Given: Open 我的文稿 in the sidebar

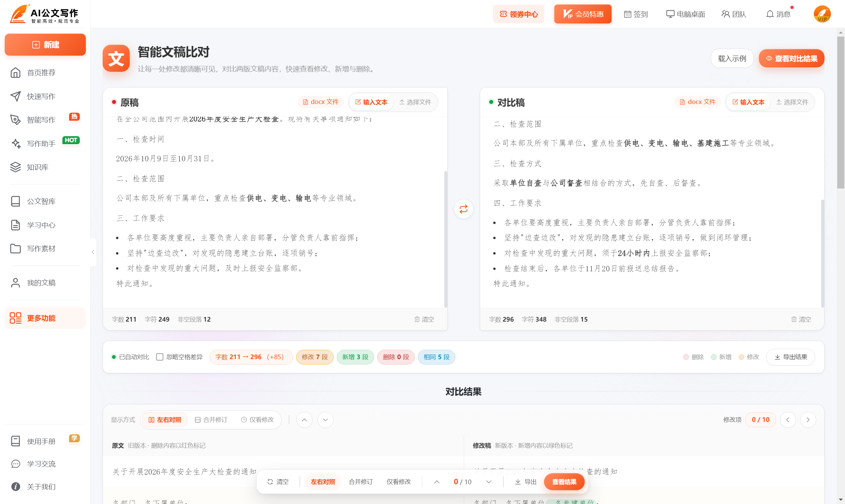Looking at the screenshot, I should click(45, 283).
